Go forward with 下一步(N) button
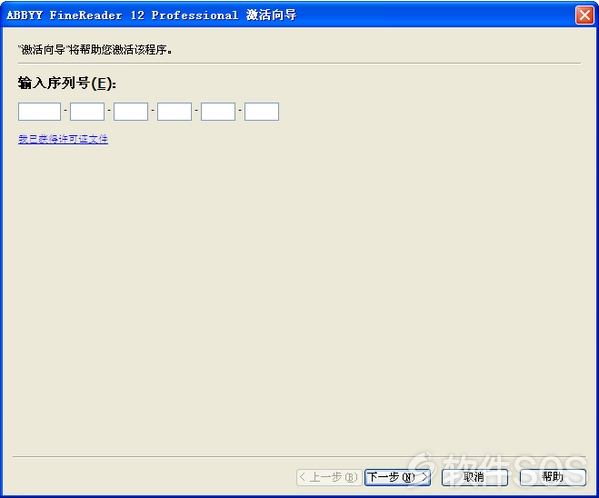 tap(397, 477)
